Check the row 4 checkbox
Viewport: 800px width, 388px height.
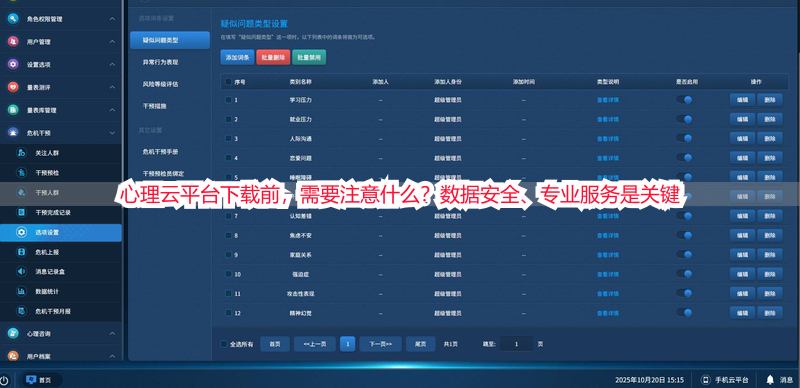point(229,158)
